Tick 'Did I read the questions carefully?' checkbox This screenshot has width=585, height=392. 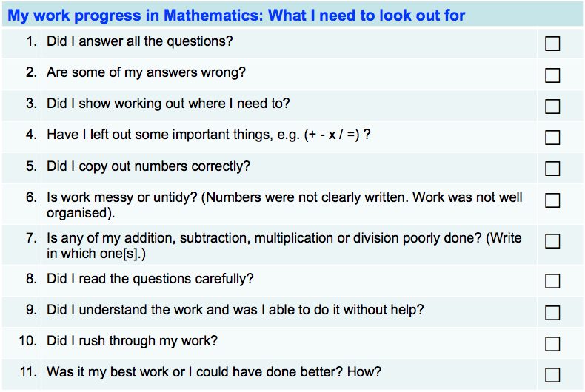tap(552, 281)
